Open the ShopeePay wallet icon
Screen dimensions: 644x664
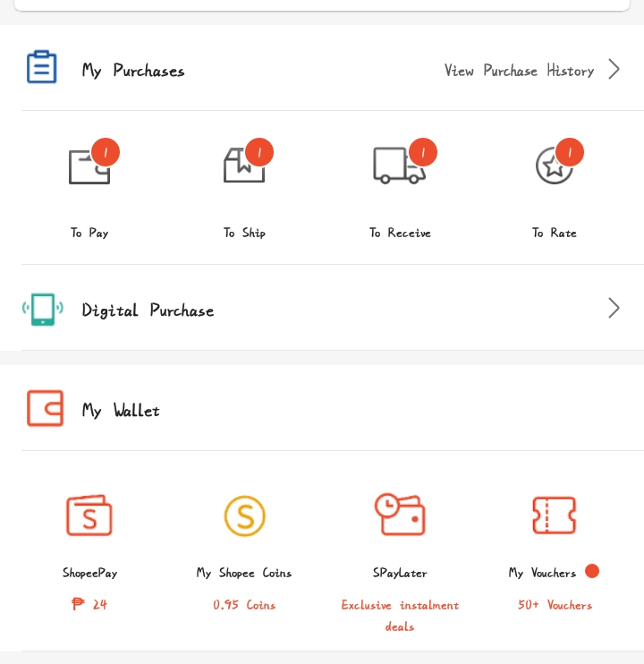[89, 515]
